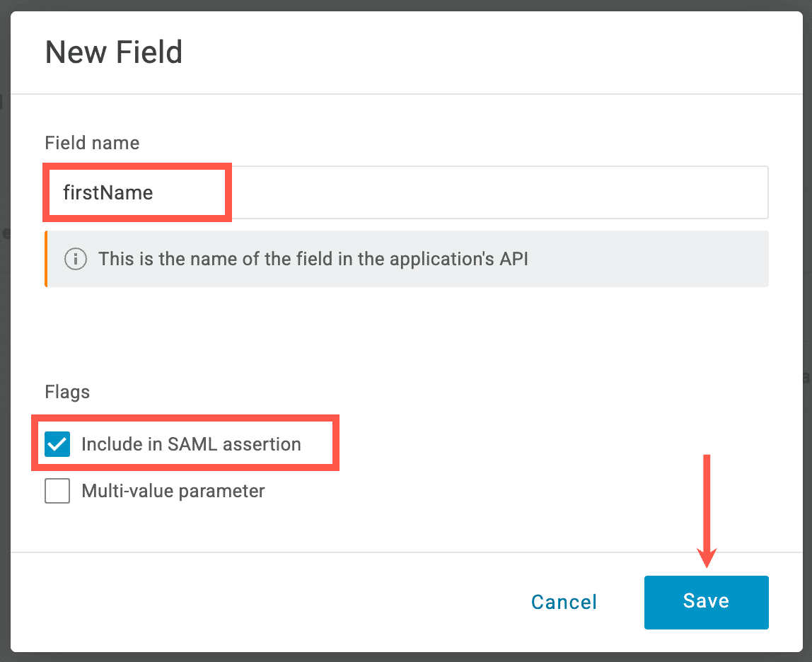Click the info icon in the hint box
The height and width of the screenshot is (662, 812).
point(76,259)
